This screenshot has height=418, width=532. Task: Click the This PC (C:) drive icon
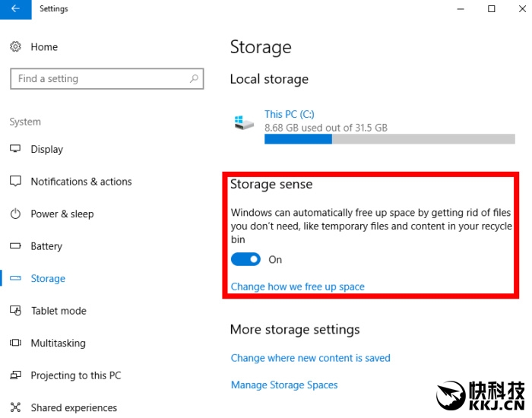pos(244,122)
